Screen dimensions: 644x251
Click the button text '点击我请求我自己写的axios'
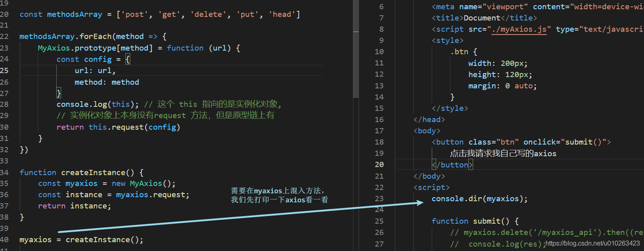[x=503, y=153]
